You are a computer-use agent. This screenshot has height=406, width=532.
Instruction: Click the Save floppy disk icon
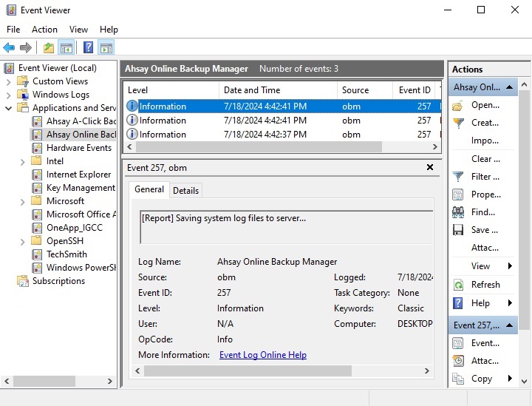[x=457, y=230]
